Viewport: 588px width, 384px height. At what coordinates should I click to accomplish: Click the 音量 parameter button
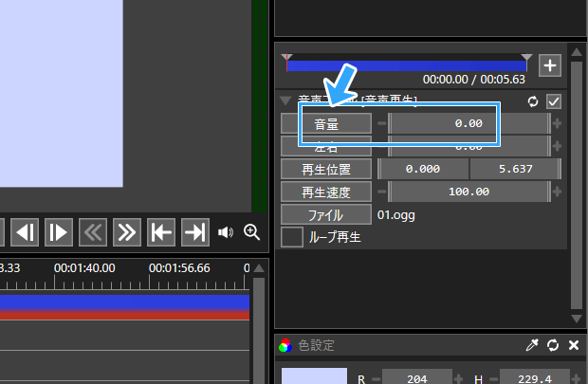click(326, 123)
